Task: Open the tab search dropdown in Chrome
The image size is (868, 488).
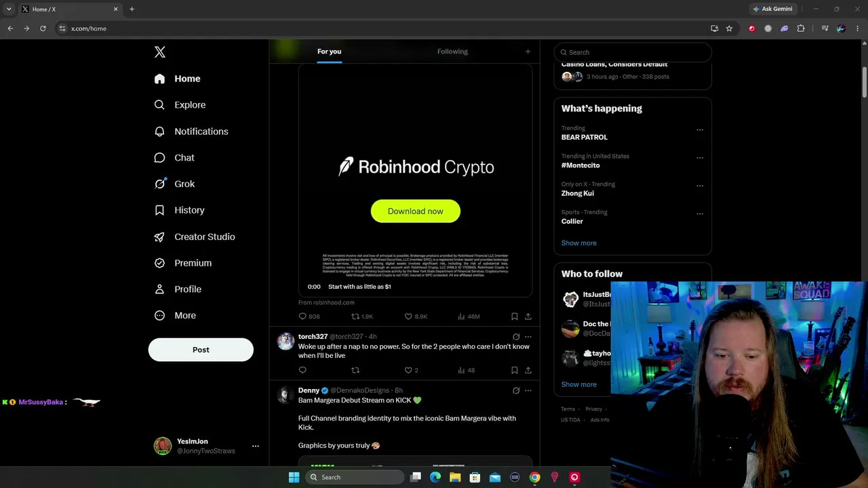Action: click(x=9, y=9)
